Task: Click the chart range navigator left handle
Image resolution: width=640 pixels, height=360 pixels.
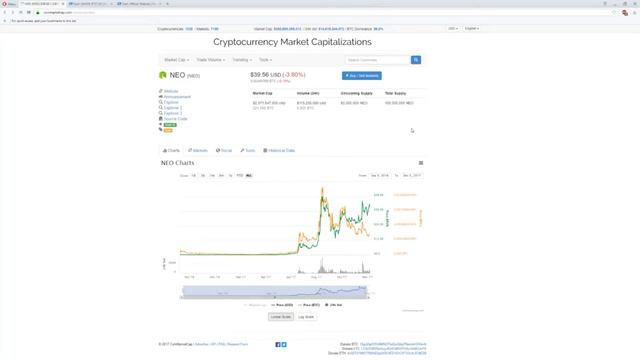Action: click(x=182, y=291)
